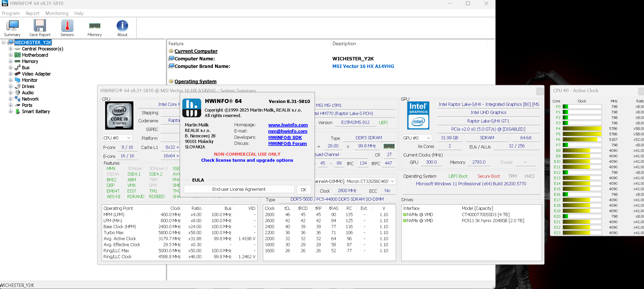The image size is (644, 289).
Task: Click the Motherboard icon in tree
Action: (x=18, y=55)
